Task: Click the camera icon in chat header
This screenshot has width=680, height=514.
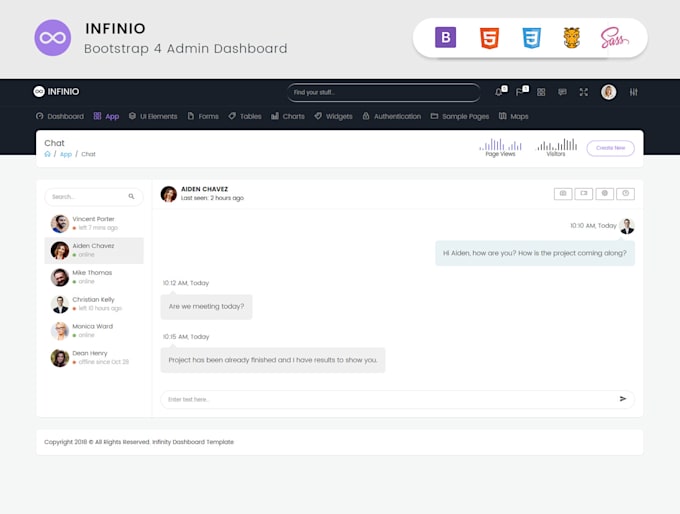Action: (563, 194)
